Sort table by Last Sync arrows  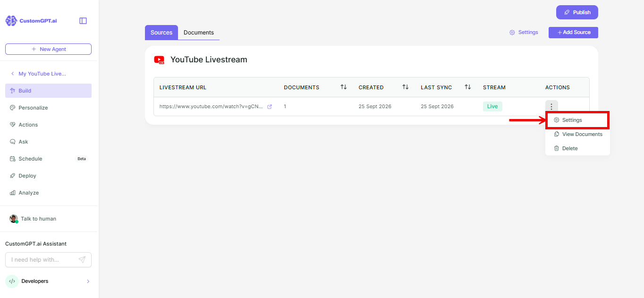coord(468,87)
